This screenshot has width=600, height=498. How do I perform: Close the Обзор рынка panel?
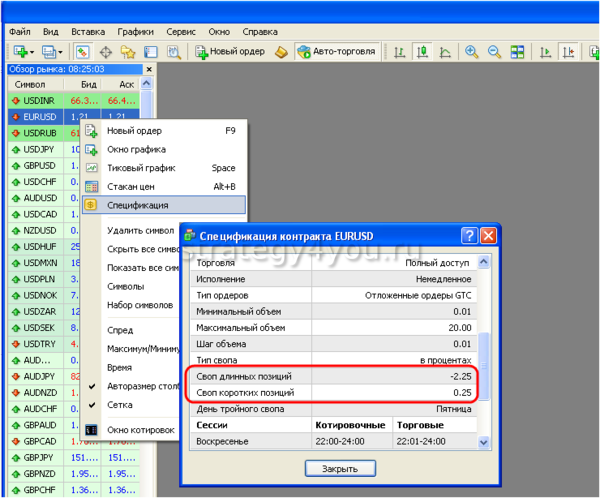click(150, 69)
